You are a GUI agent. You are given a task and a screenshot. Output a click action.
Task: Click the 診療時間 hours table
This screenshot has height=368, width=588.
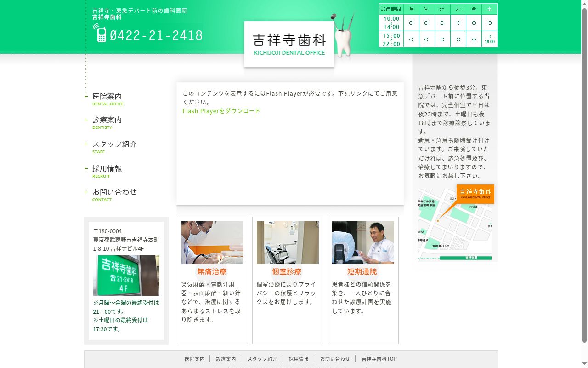(438, 25)
